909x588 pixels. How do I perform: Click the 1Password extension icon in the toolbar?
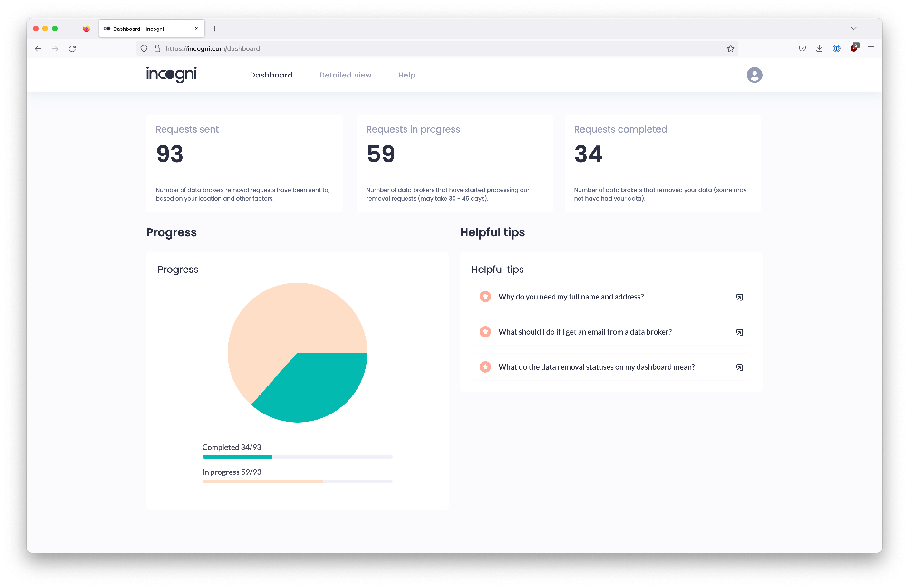coord(836,48)
